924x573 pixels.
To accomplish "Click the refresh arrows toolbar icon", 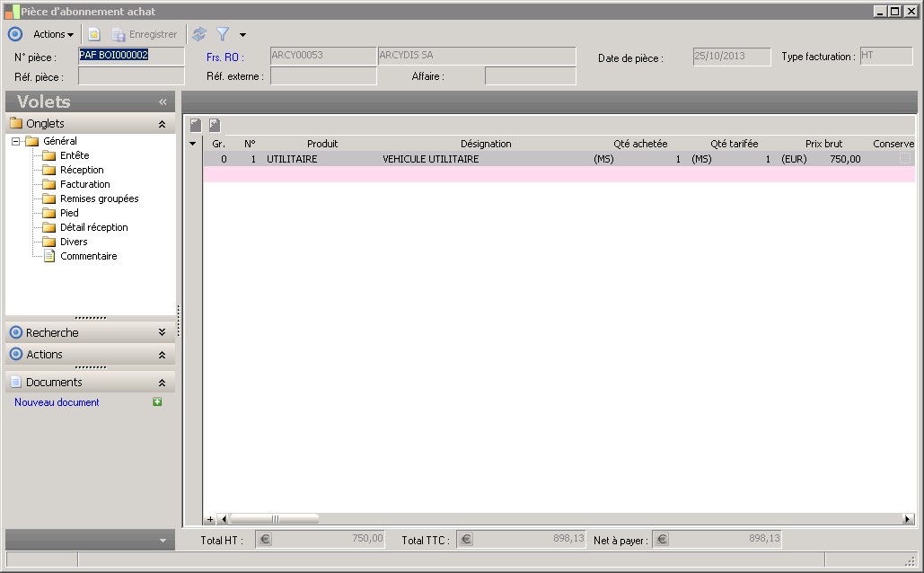I will 199,34.
